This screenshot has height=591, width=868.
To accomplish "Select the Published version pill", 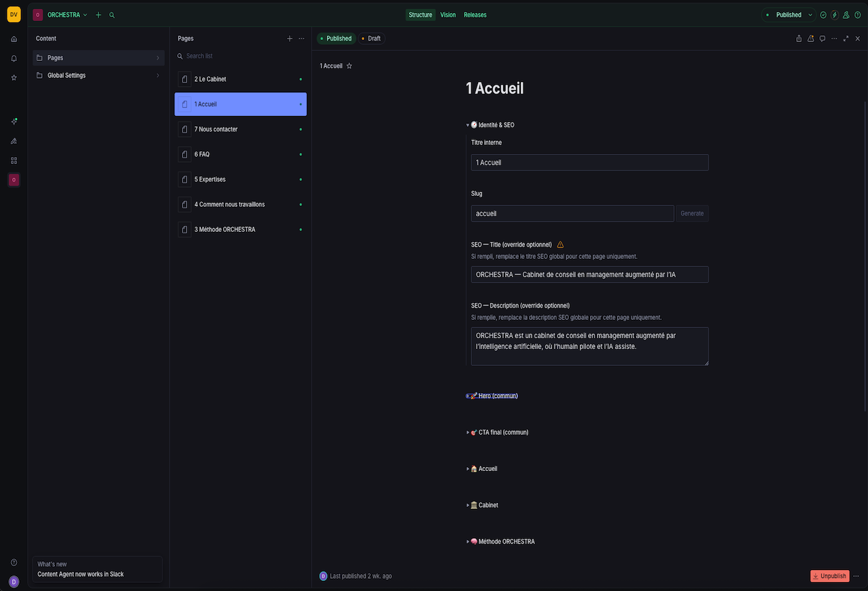I will point(336,39).
